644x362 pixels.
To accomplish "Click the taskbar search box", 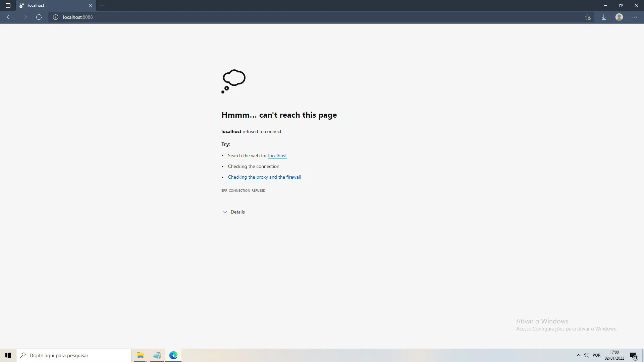I will [74, 355].
